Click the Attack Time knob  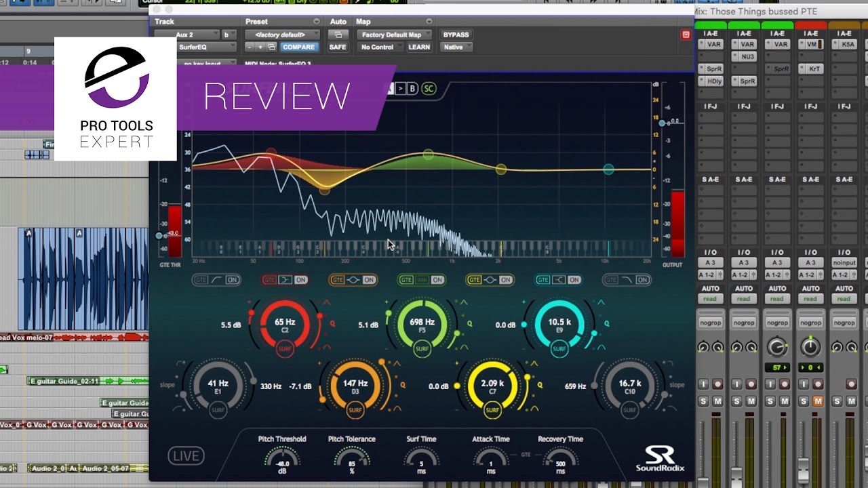point(491,460)
